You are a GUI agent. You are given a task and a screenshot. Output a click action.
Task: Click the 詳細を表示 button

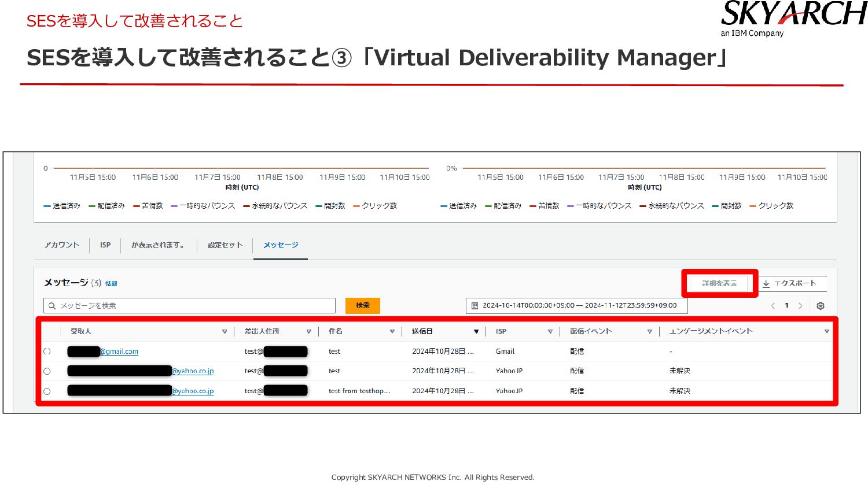coord(719,283)
